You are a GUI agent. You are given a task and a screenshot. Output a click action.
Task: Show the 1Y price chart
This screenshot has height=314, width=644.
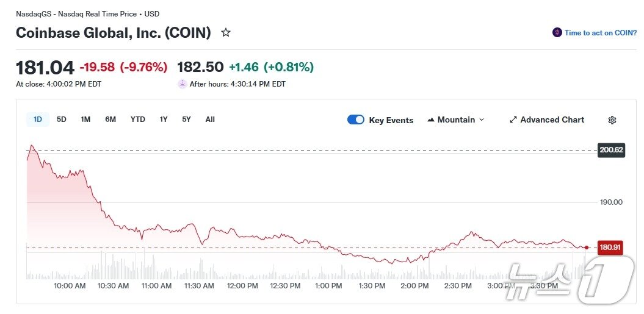pyautogui.click(x=164, y=120)
